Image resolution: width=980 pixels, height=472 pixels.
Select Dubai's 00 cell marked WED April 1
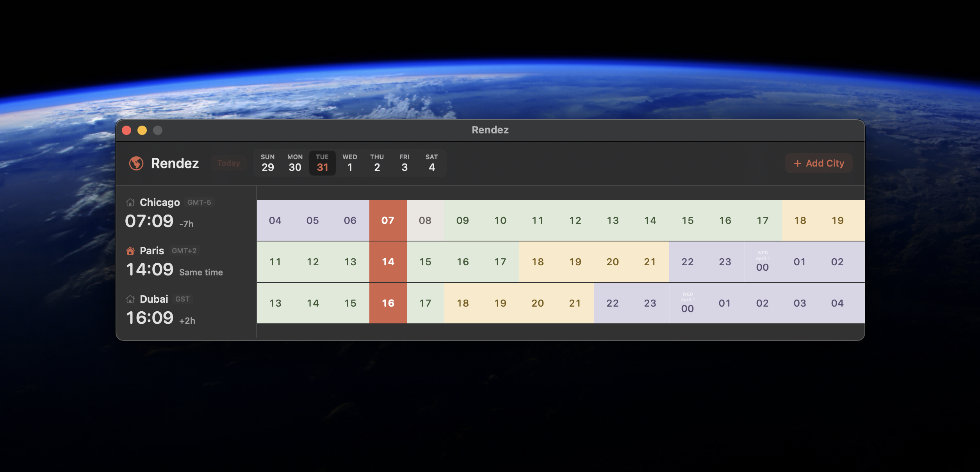click(x=688, y=303)
